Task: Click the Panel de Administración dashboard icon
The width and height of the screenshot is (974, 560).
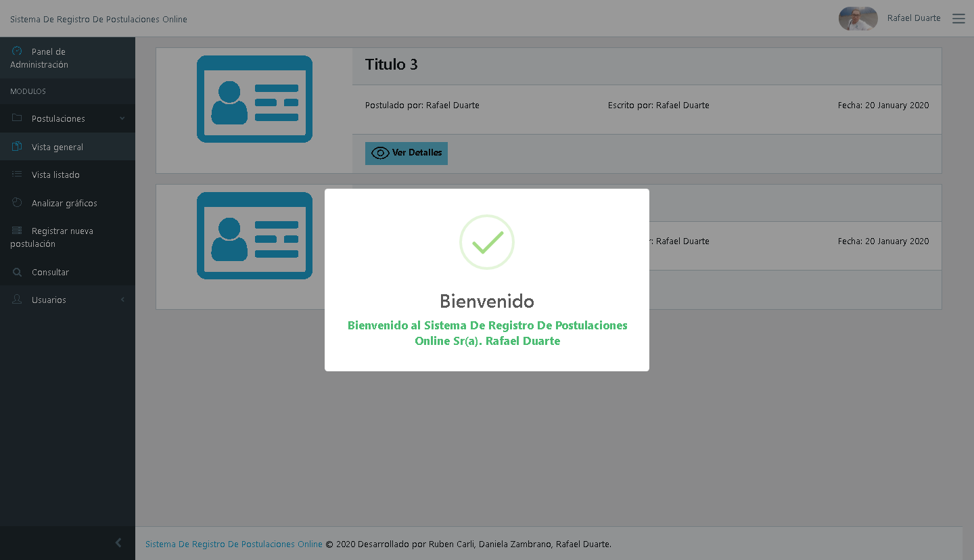Action: click(x=18, y=51)
